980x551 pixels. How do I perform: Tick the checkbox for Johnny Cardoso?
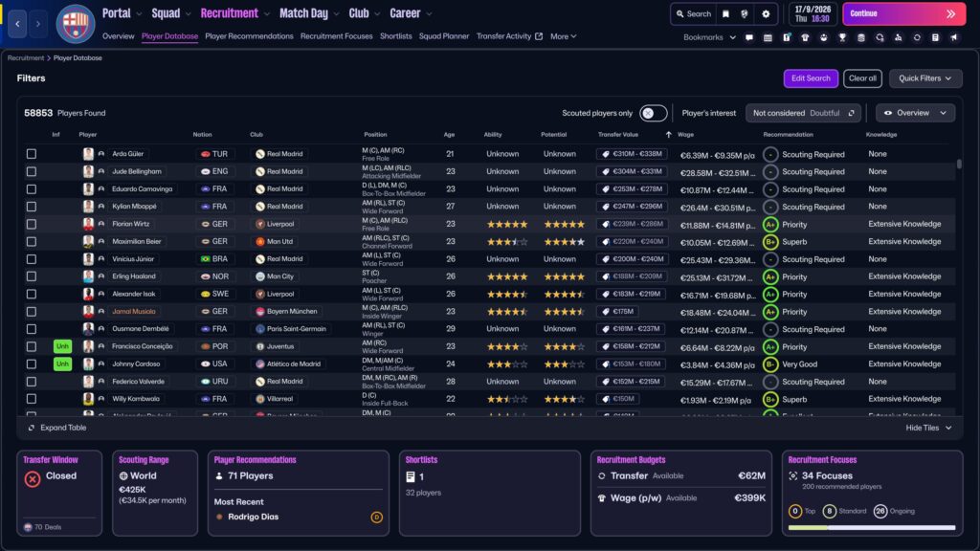(32, 364)
